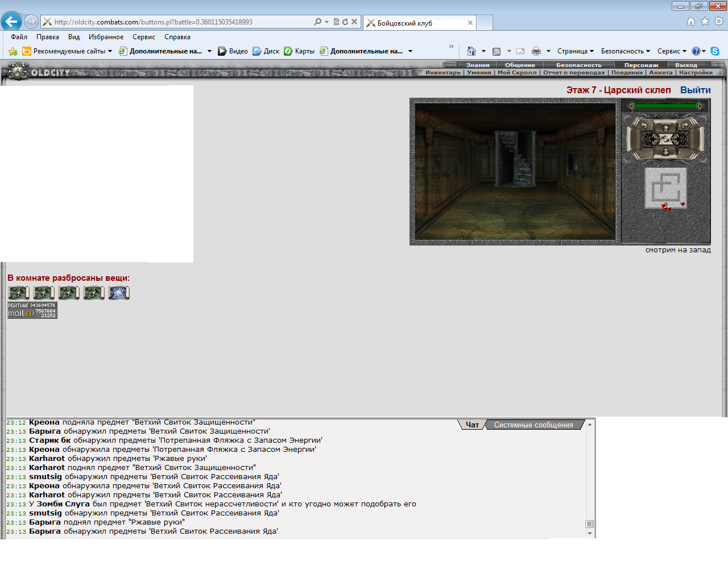Screen dimensions: 728x582
Task: Expand the Home button dropdown arrow
Action: click(x=483, y=51)
